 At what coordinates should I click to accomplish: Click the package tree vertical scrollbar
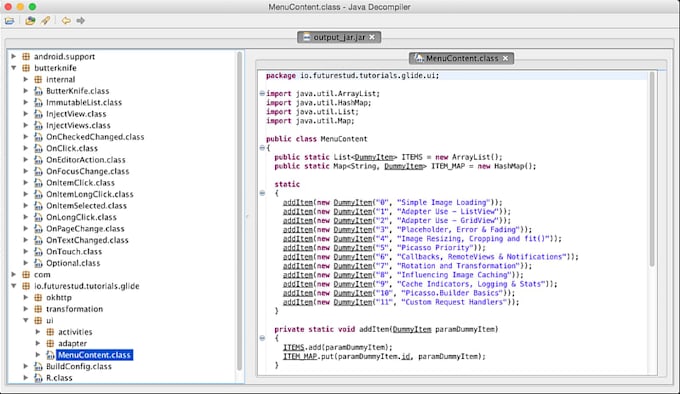[239, 211]
